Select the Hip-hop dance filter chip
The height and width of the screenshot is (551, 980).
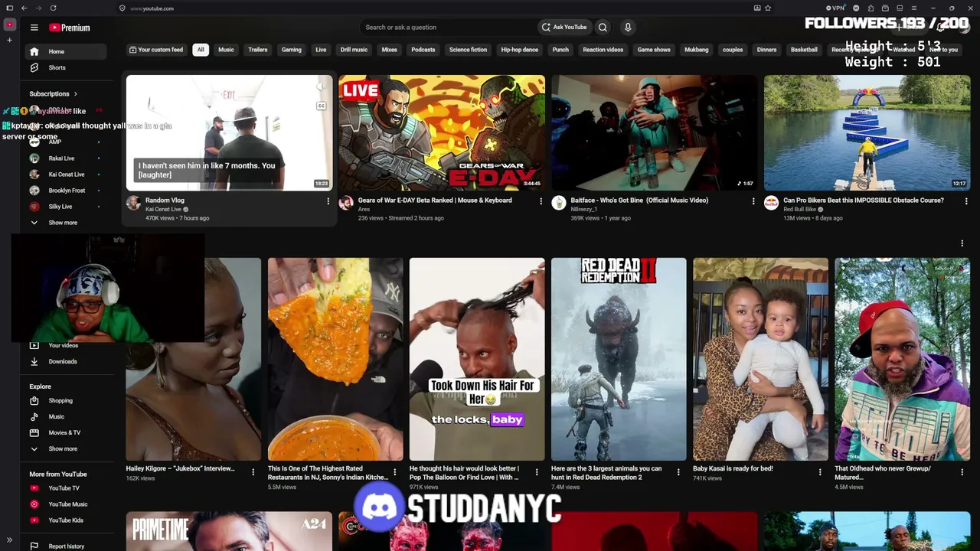[519, 50]
